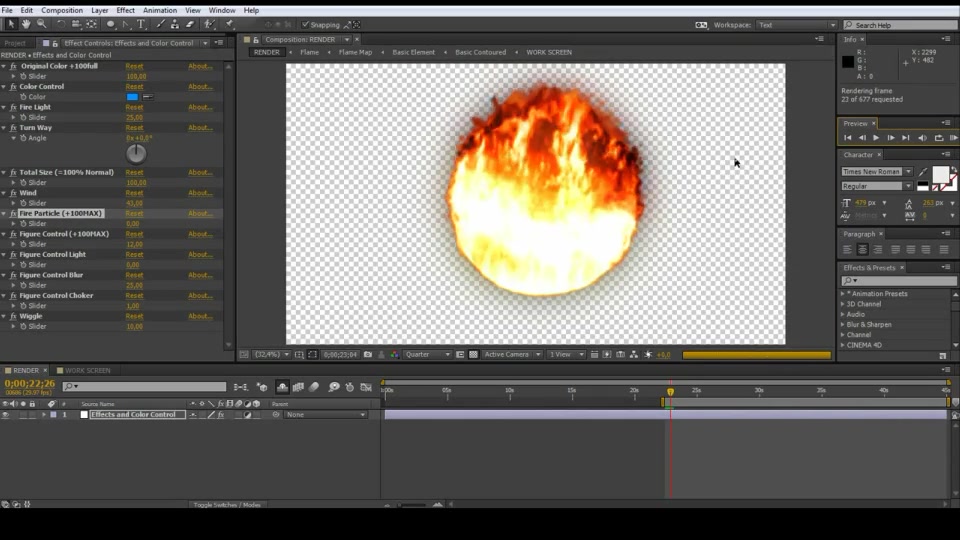Disable the Fire Light effect fx toggle
Screen dimensions: 960x540
coord(13,107)
